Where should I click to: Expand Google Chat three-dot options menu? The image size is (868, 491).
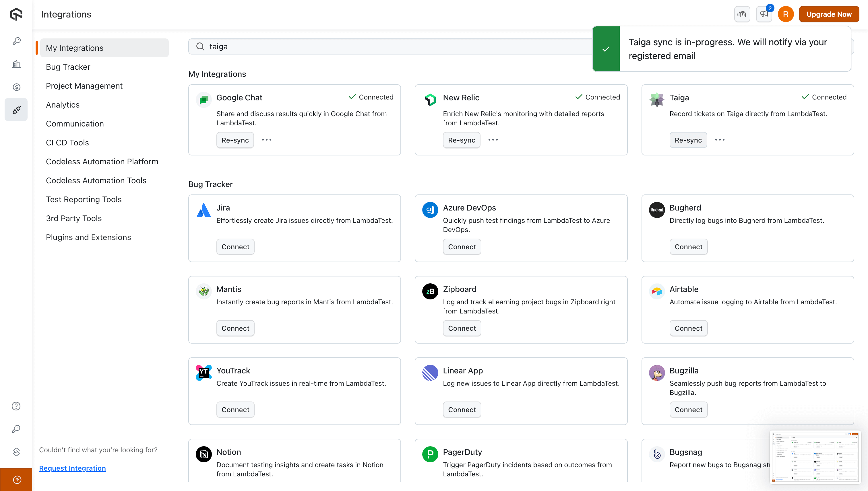(x=266, y=140)
